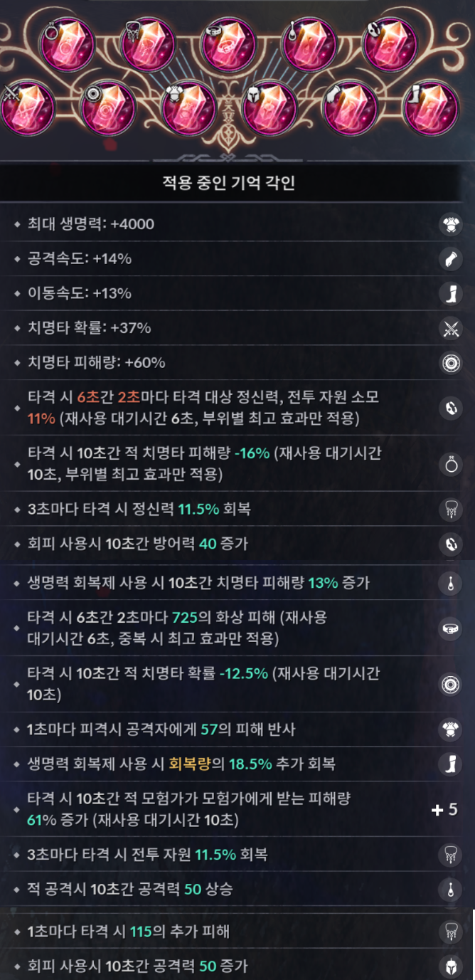Open the chest armor gem slot

[188, 109]
